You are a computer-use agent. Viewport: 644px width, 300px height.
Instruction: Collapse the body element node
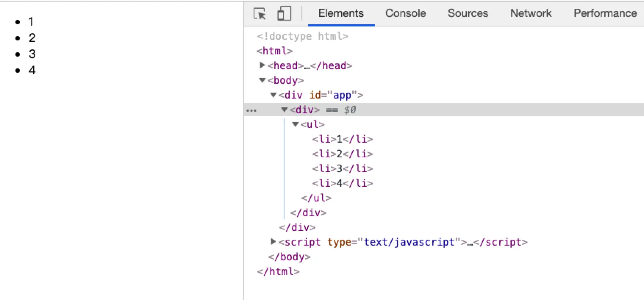coord(262,80)
